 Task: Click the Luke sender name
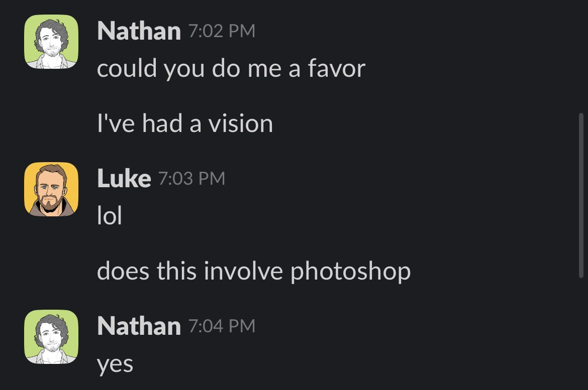click(x=124, y=178)
